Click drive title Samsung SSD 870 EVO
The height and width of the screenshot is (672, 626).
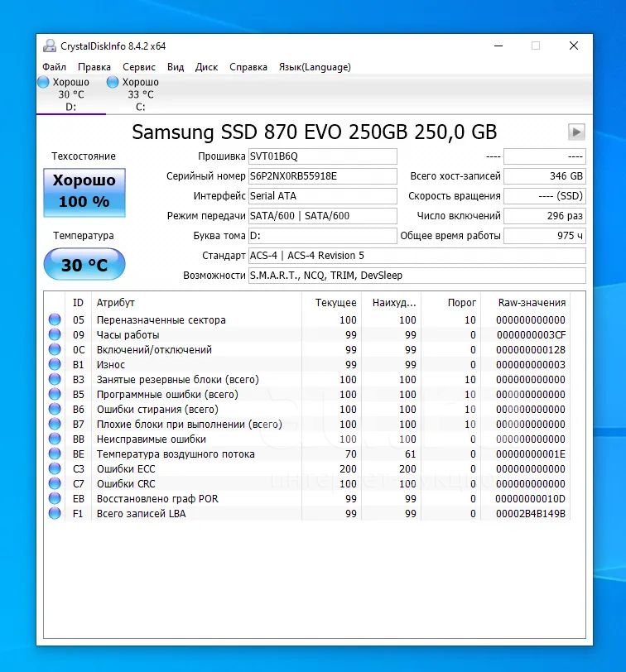tap(315, 132)
